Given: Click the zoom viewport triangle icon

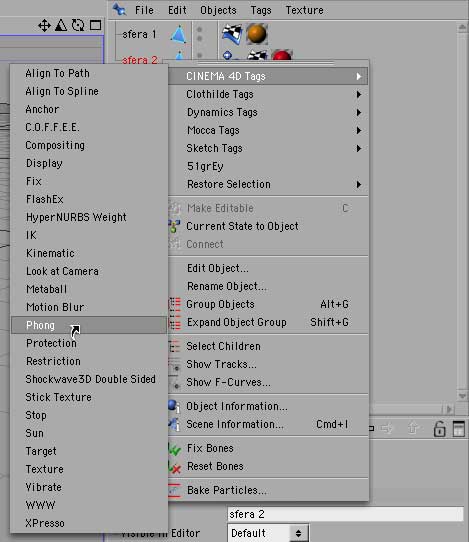Looking at the screenshot, I should click(x=61, y=25).
